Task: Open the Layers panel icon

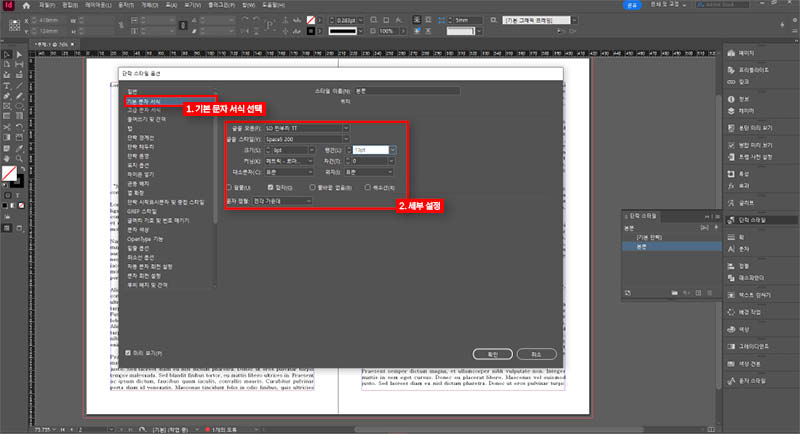Action: tap(731, 111)
